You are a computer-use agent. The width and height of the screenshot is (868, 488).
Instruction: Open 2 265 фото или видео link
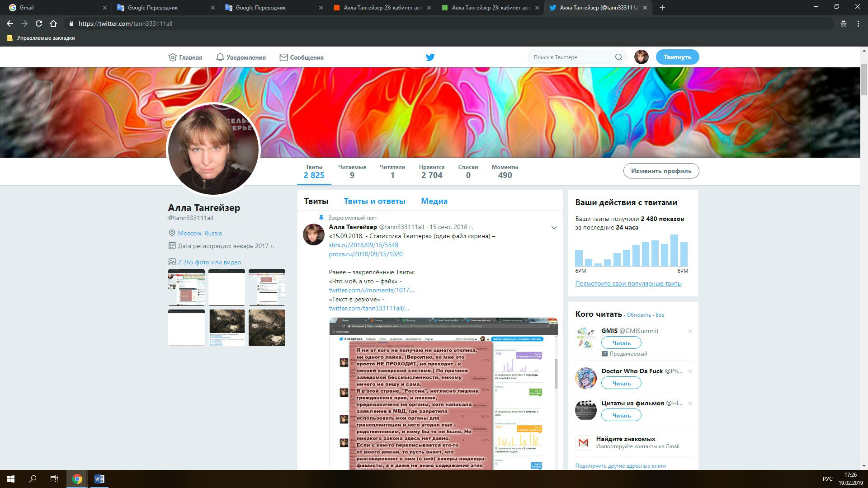209,262
